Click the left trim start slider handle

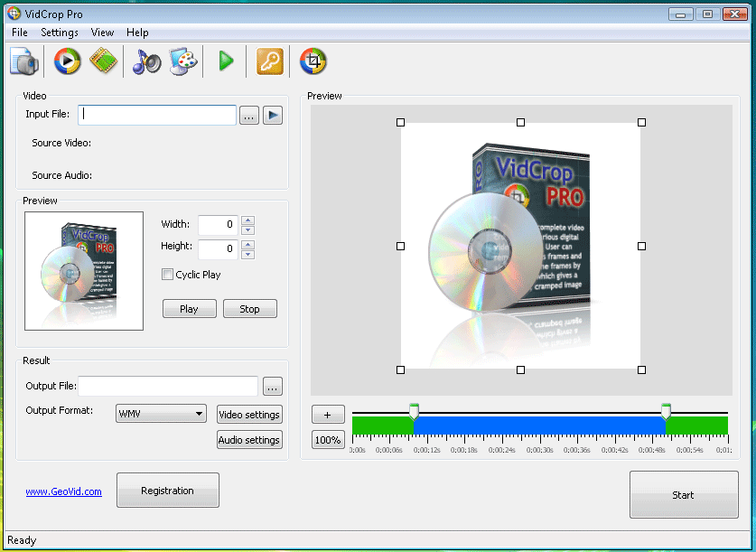(x=414, y=411)
